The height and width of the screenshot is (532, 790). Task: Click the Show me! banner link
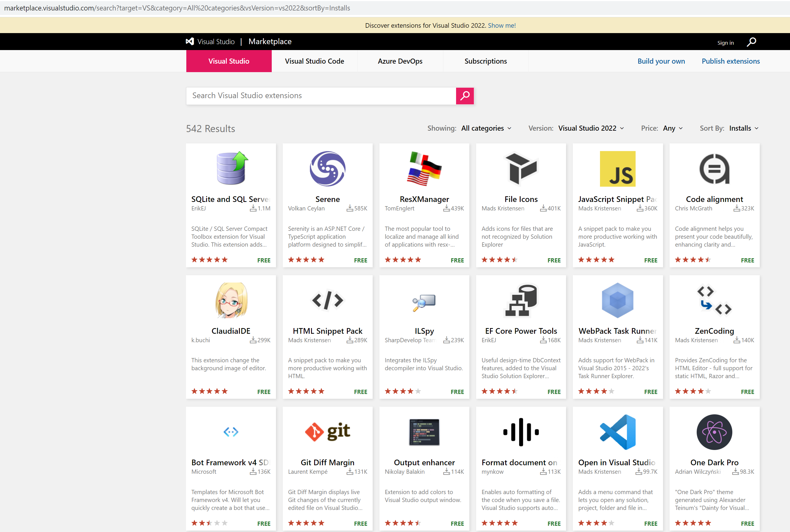501,25
